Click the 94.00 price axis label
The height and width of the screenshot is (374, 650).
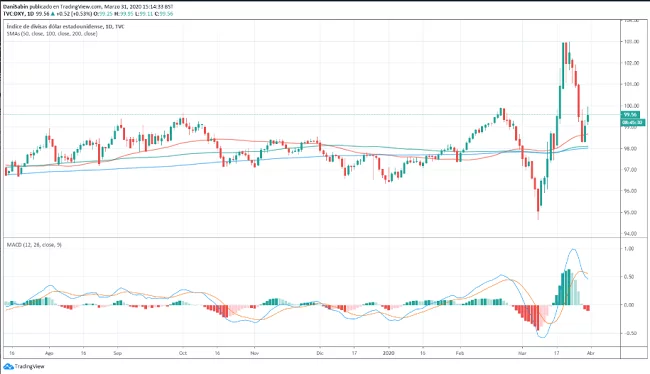click(631, 233)
